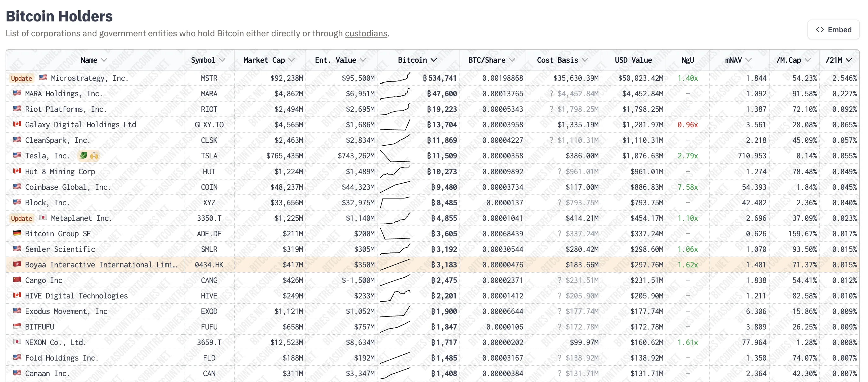Viewport: 868px width, 382px height.
Task: Click the US flag beside CleanSpark
Action: pyautogui.click(x=17, y=139)
